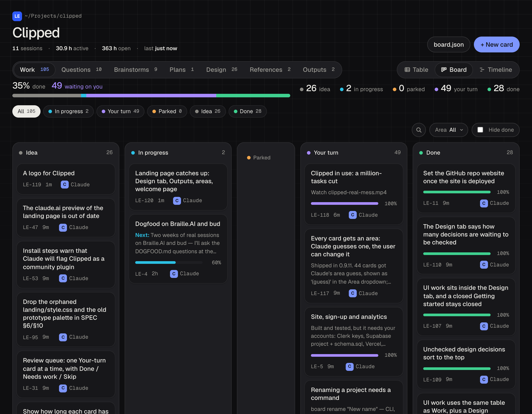Click Claude avatar on card LE-5
The width and height of the screenshot is (532, 414).
pos(349,366)
